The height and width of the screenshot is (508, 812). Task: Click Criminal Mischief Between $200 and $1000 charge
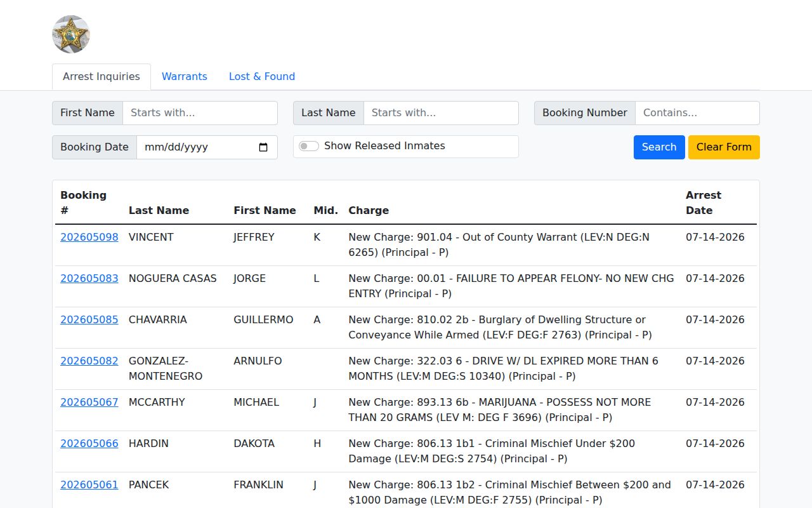pyautogui.click(x=509, y=493)
